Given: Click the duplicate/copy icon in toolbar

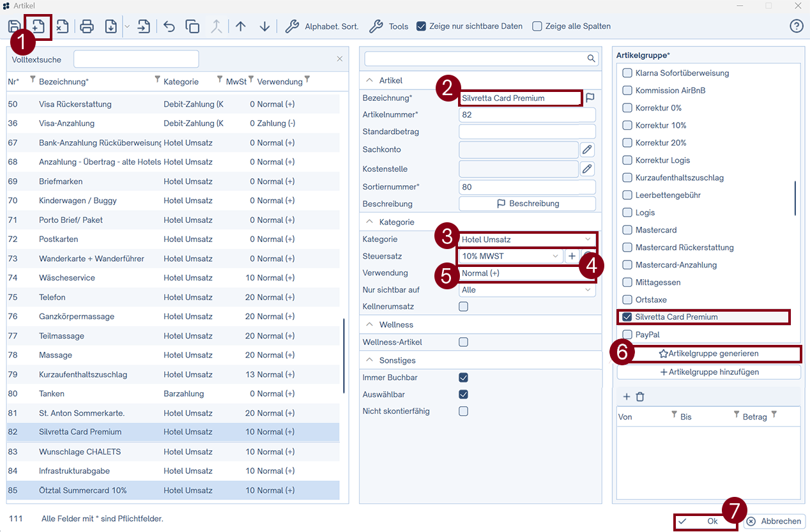Looking at the screenshot, I should [192, 26].
